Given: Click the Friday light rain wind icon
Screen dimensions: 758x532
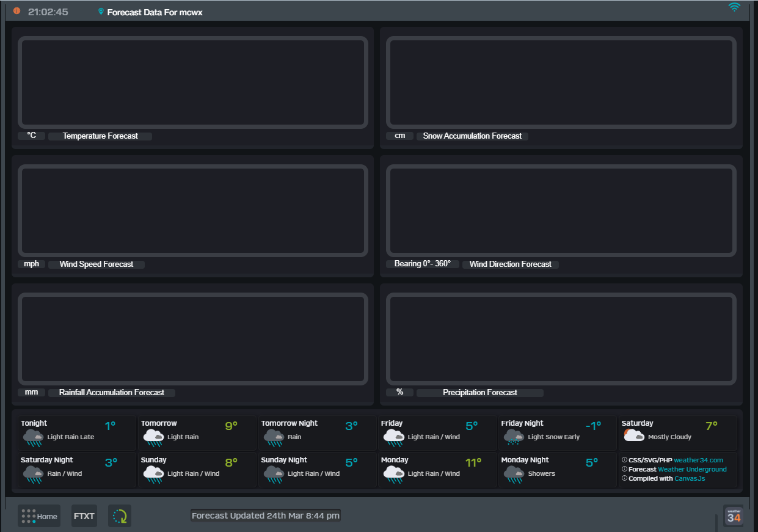Looking at the screenshot, I should click(394, 437).
